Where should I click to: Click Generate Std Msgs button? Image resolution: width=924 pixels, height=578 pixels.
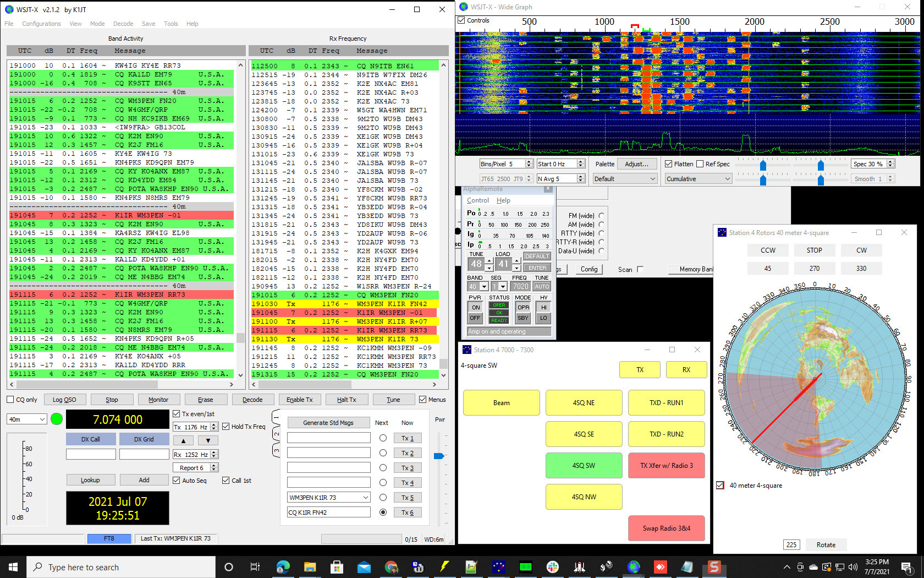tap(328, 423)
